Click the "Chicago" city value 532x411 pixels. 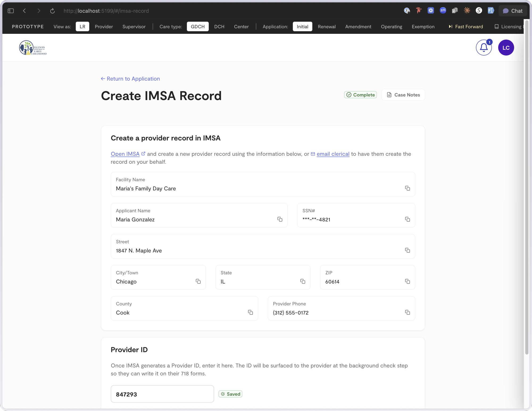coord(126,282)
